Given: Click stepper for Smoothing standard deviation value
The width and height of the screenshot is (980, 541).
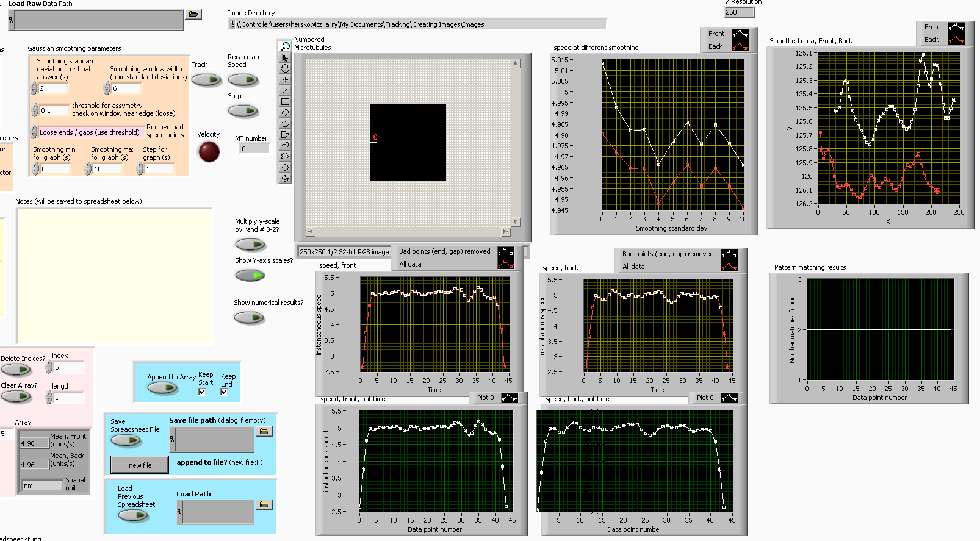Looking at the screenshot, I should pos(34,88).
